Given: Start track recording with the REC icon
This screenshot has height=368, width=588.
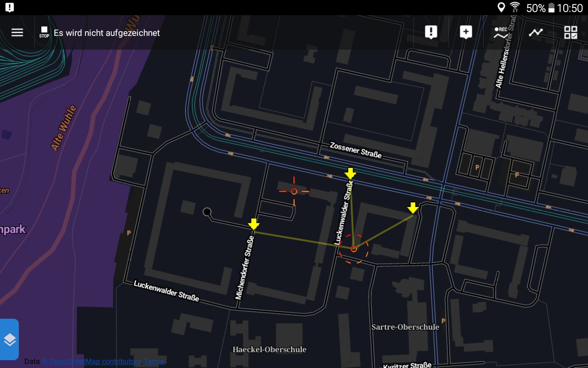Looking at the screenshot, I should 501,32.
